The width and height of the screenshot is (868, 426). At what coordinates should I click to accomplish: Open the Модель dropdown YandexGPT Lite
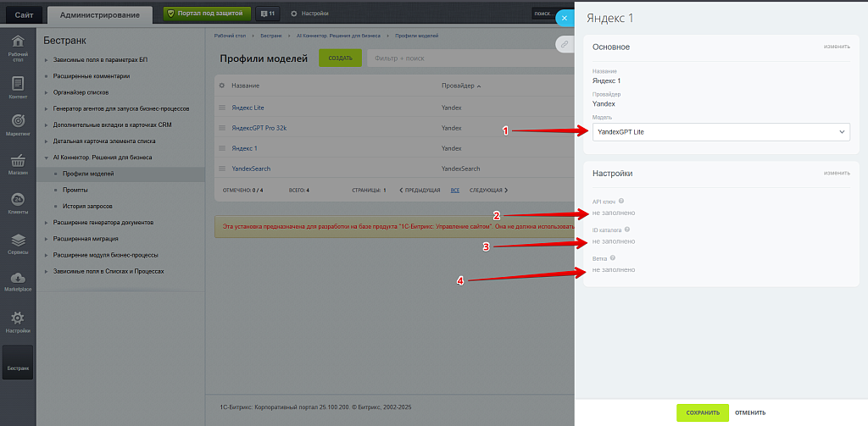pos(720,132)
